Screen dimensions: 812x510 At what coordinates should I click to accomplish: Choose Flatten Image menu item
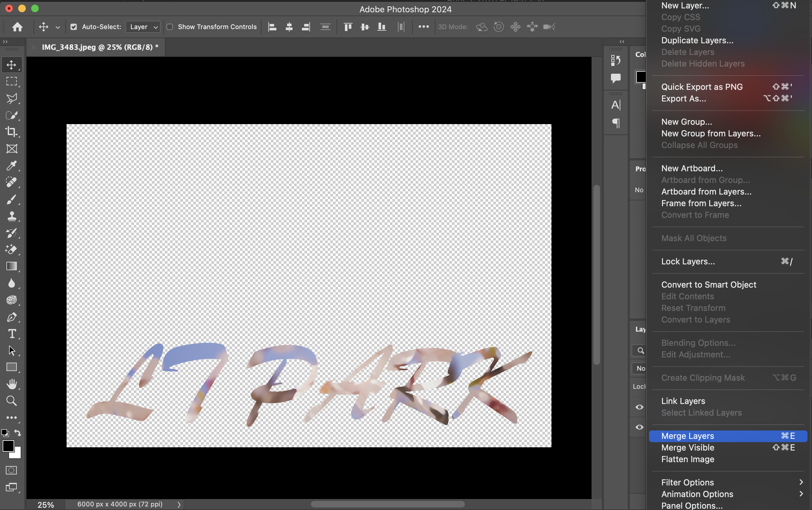688,459
